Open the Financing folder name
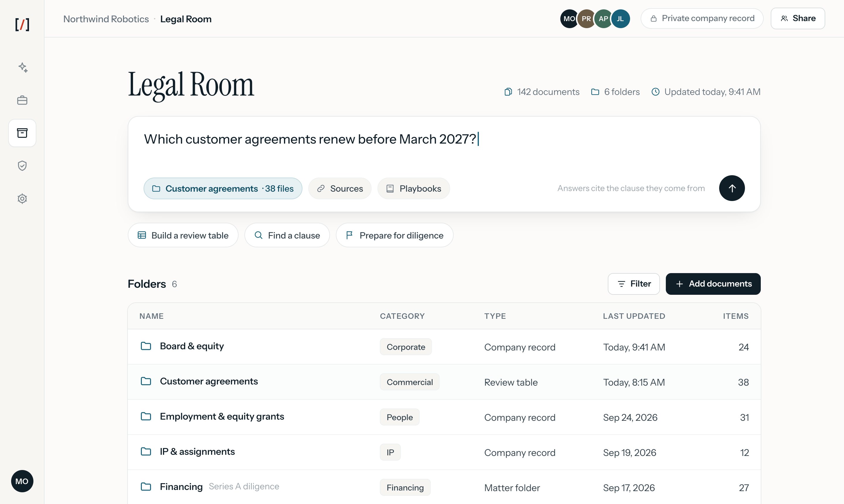Image resolution: width=844 pixels, height=504 pixels. pyautogui.click(x=181, y=487)
